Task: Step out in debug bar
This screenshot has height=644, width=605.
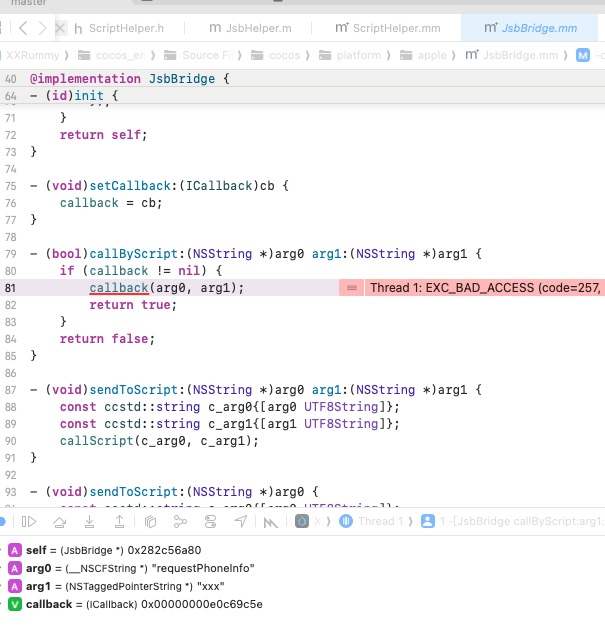Action: tap(119, 522)
